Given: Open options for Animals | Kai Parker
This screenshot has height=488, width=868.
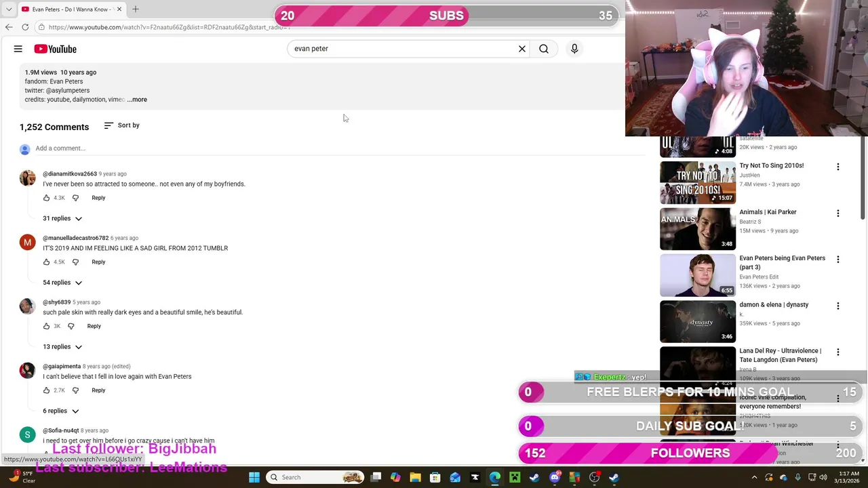Looking at the screenshot, I should coord(837,213).
